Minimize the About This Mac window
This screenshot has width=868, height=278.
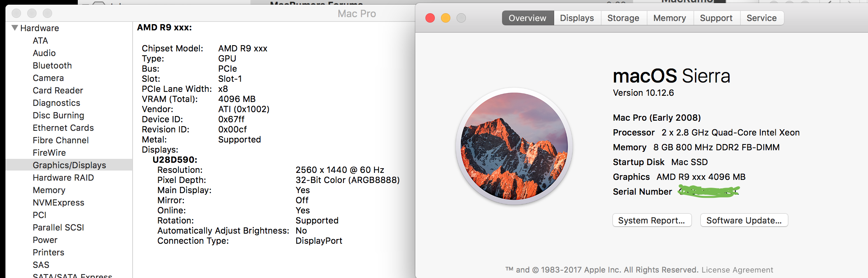click(x=446, y=18)
